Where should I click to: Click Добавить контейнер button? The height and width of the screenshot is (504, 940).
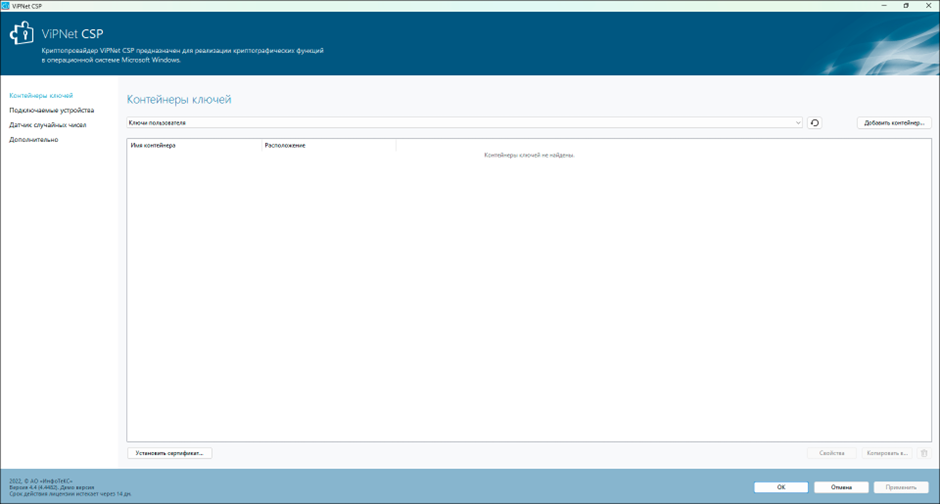894,123
